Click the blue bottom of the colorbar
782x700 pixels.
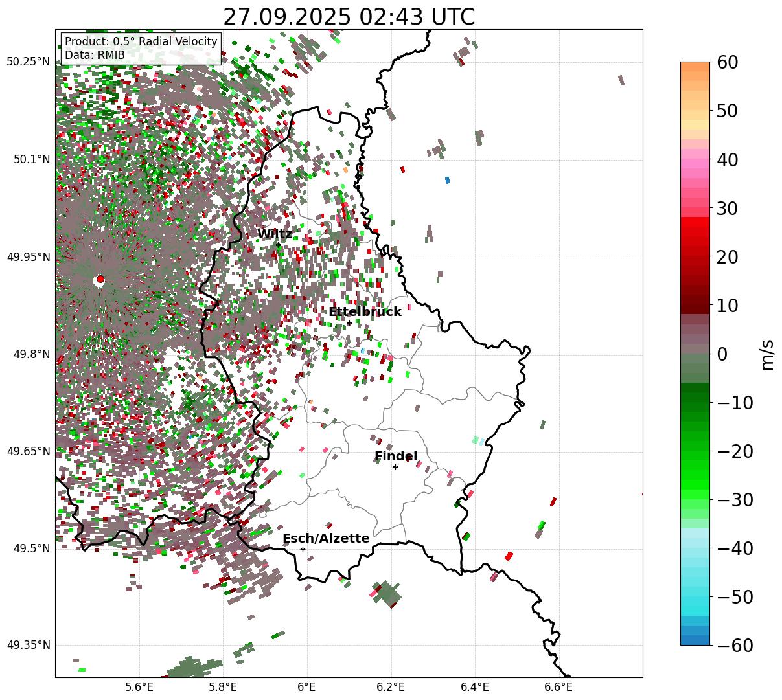(x=695, y=640)
